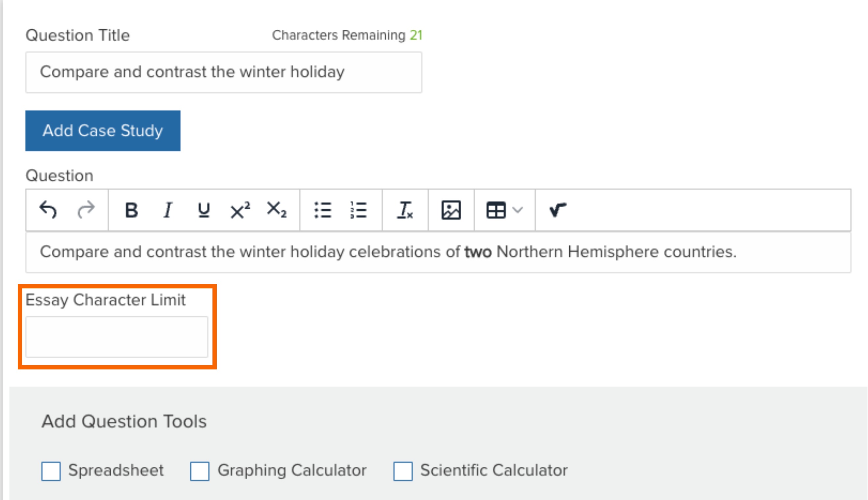Click inside the Question text body
Viewport: 868px width, 500px height.
tap(438, 252)
